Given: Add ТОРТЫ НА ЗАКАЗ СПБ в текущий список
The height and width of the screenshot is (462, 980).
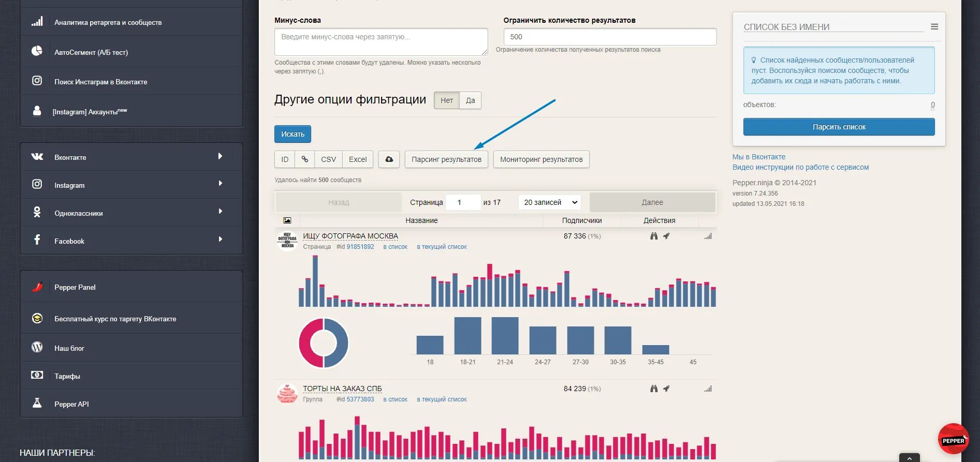Looking at the screenshot, I should tap(442, 399).
